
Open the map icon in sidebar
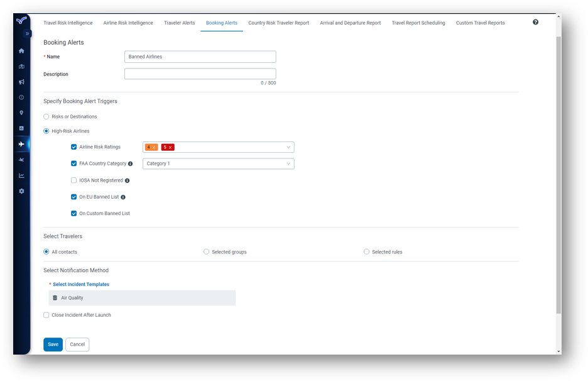[x=21, y=67]
